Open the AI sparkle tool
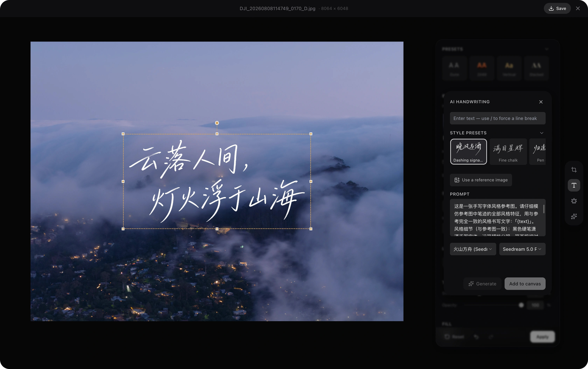This screenshot has width=588, height=369. pyautogui.click(x=574, y=216)
